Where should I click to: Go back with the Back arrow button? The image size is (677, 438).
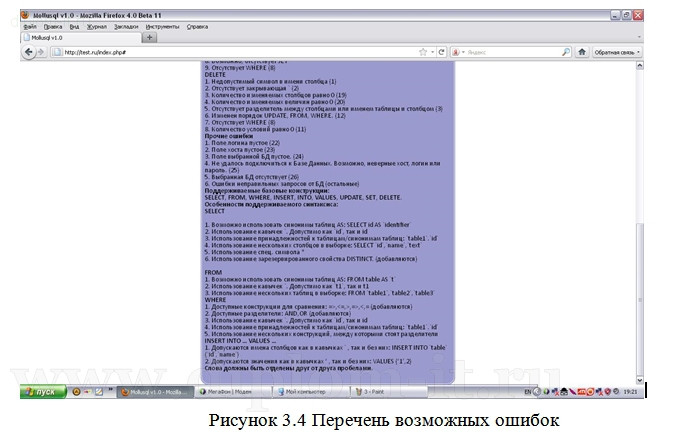point(28,52)
